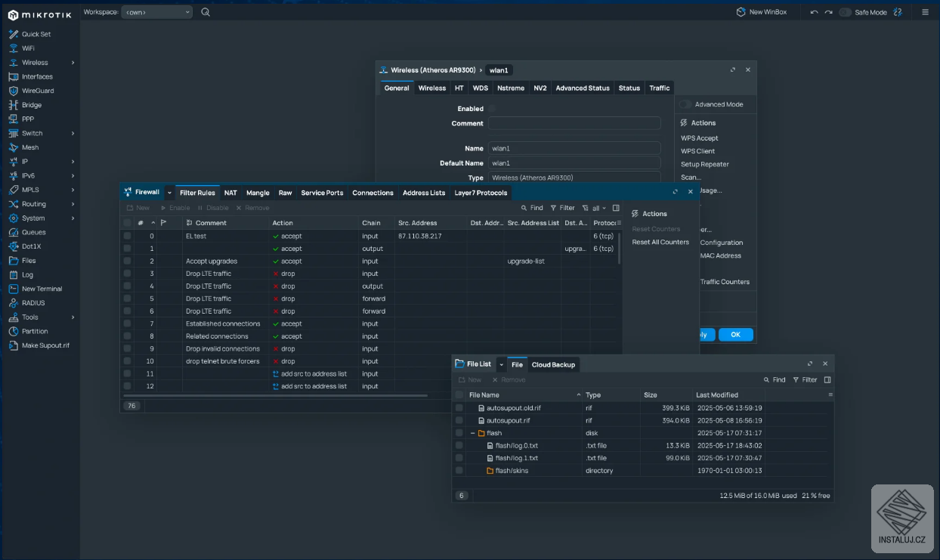Expand the Tools submenu in sidebar
The width and height of the screenshot is (940, 560).
[x=73, y=317]
